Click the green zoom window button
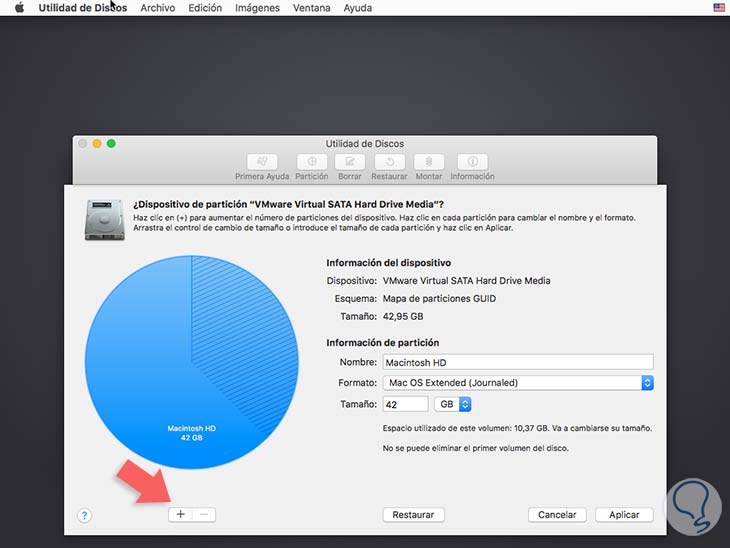 [x=111, y=143]
